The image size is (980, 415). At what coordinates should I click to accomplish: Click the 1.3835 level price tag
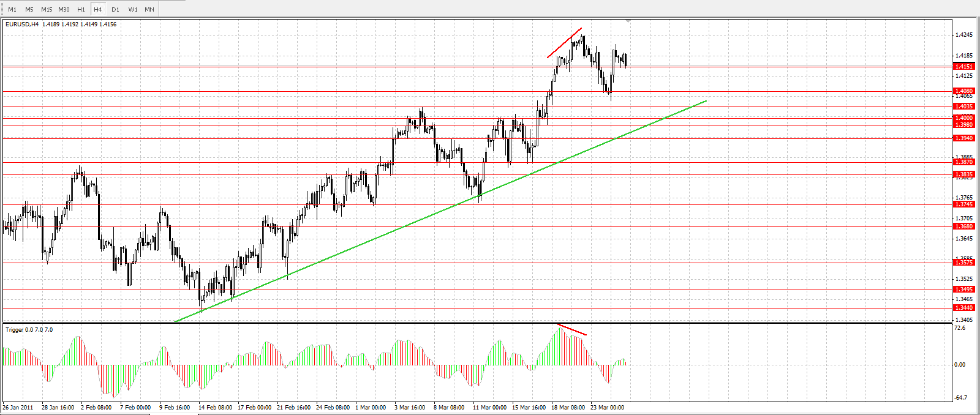pos(964,174)
